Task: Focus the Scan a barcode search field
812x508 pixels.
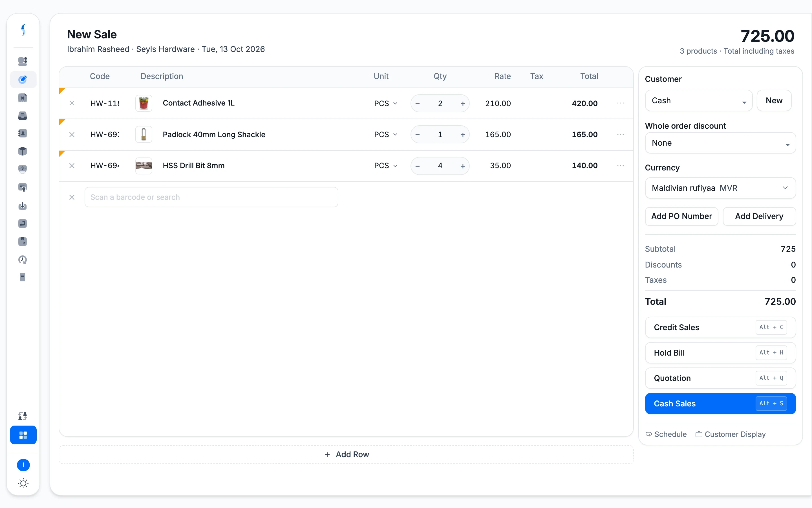Action: tap(211, 197)
